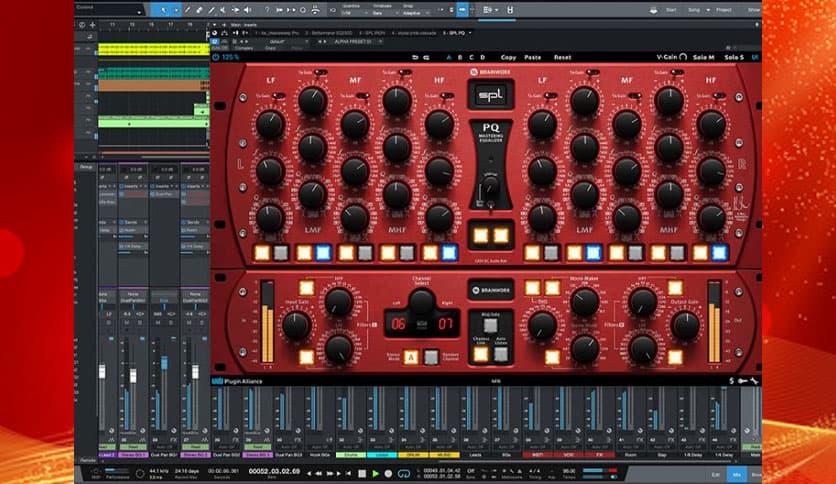This screenshot has width=836, height=484.
Task: Click the left center 120V DC Audio Rail button
Action: coord(481,236)
